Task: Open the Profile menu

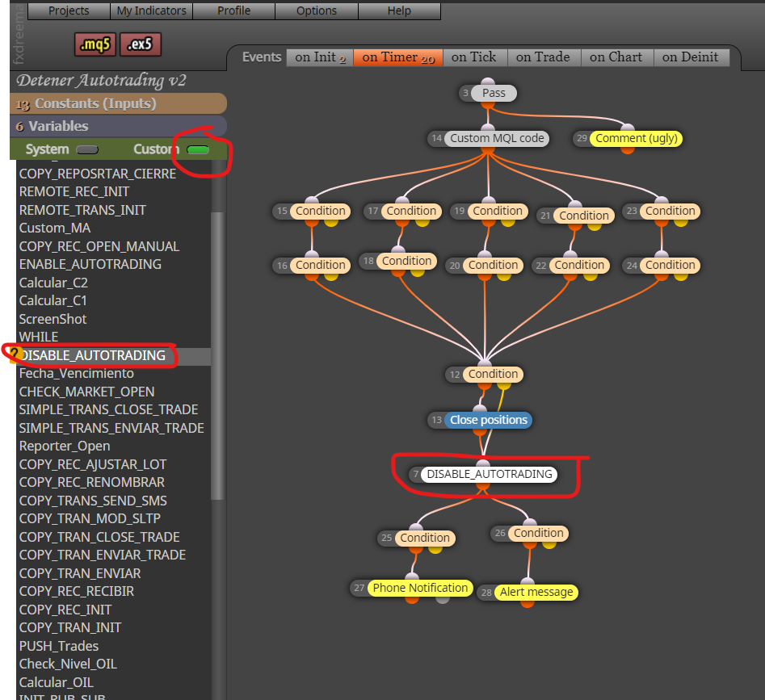Action: pyautogui.click(x=233, y=10)
